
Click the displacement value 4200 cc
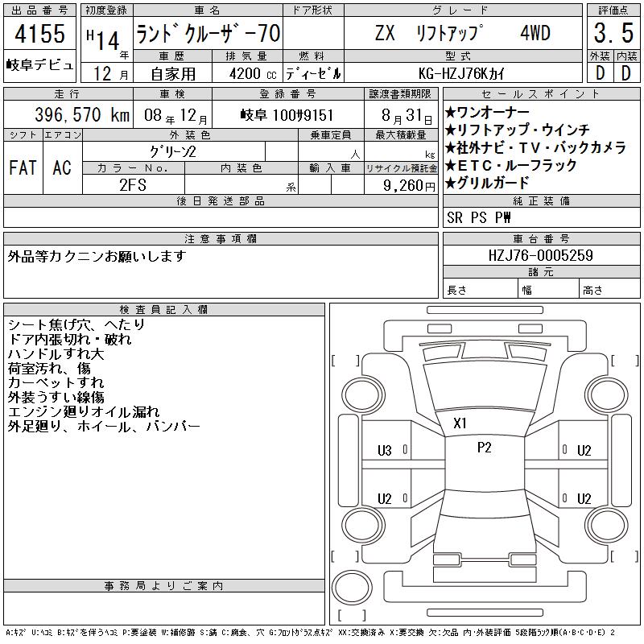pos(253,74)
